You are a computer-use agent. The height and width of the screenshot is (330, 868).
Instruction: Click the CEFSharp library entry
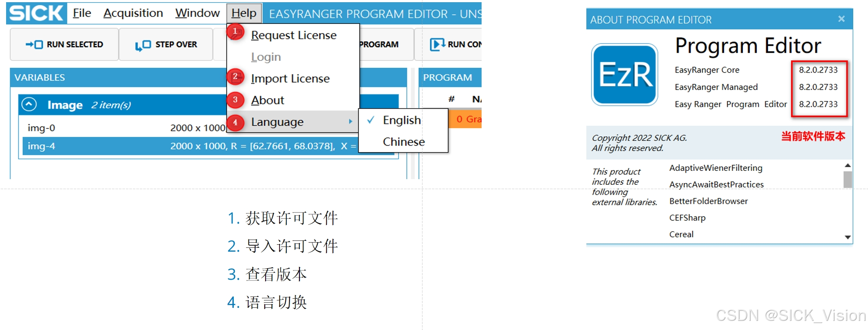coord(687,218)
